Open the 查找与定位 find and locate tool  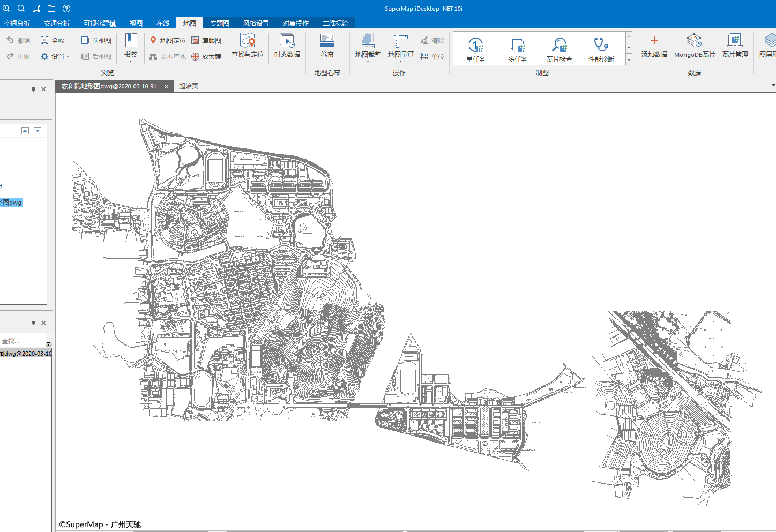point(247,46)
